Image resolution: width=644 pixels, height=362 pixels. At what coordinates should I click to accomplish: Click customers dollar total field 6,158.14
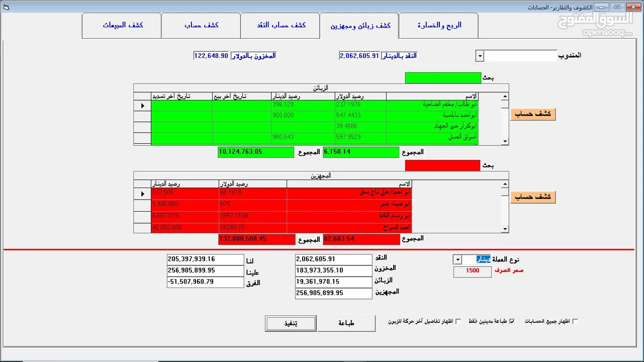click(x=361, y=152)
